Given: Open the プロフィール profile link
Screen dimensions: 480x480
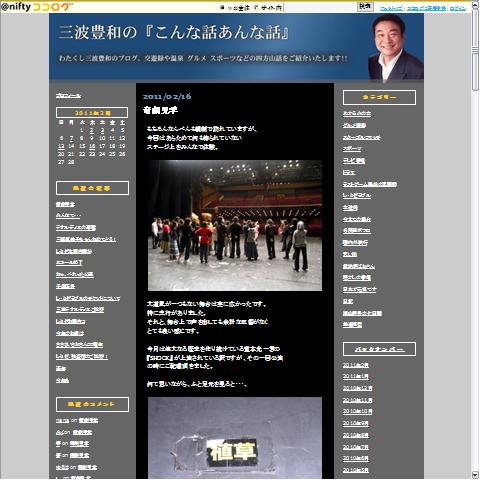Looking at the screenshot, I should coord(68,96).
